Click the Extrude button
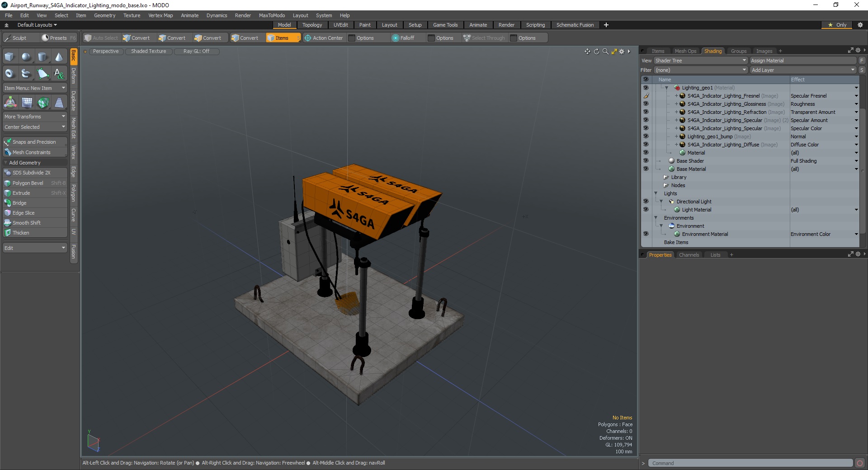868x470 pixels. point(35,193)
